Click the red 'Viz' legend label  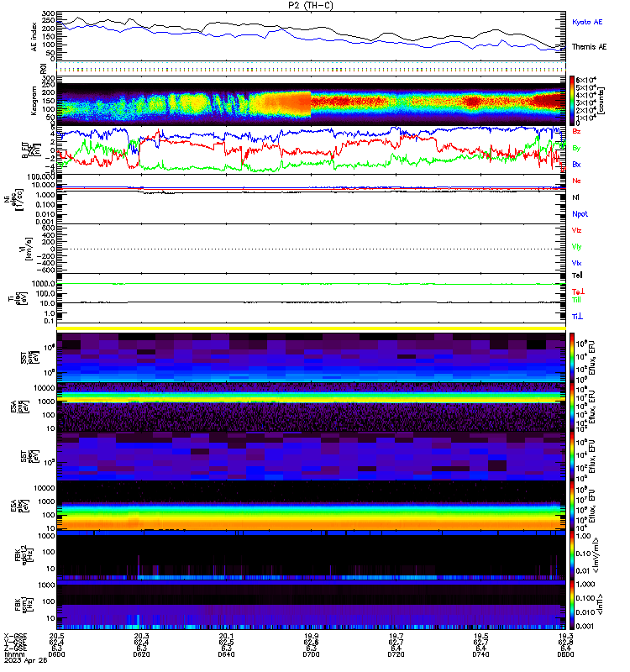click(x=576, y=230)
